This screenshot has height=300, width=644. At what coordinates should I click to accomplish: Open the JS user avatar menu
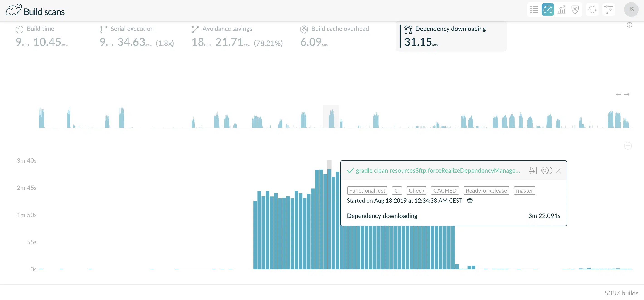[x=631, y=10]
